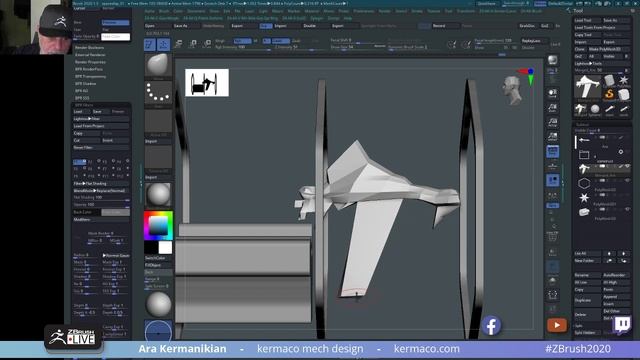This screenshot has width=640, height=360.
Task: Click the AAHalf icon in right shelf
Action: pyautogui.click(x=553, y=136)
